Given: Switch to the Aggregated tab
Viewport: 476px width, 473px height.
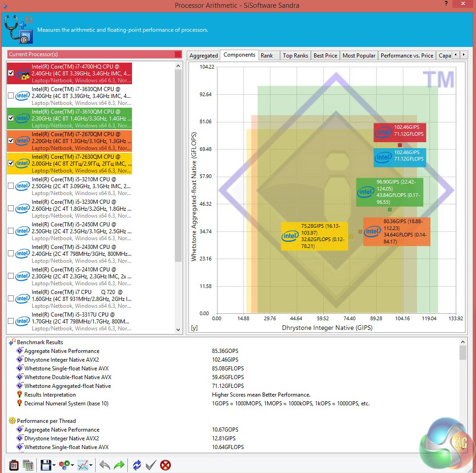Looking at the screenshot, I should 203,56.
